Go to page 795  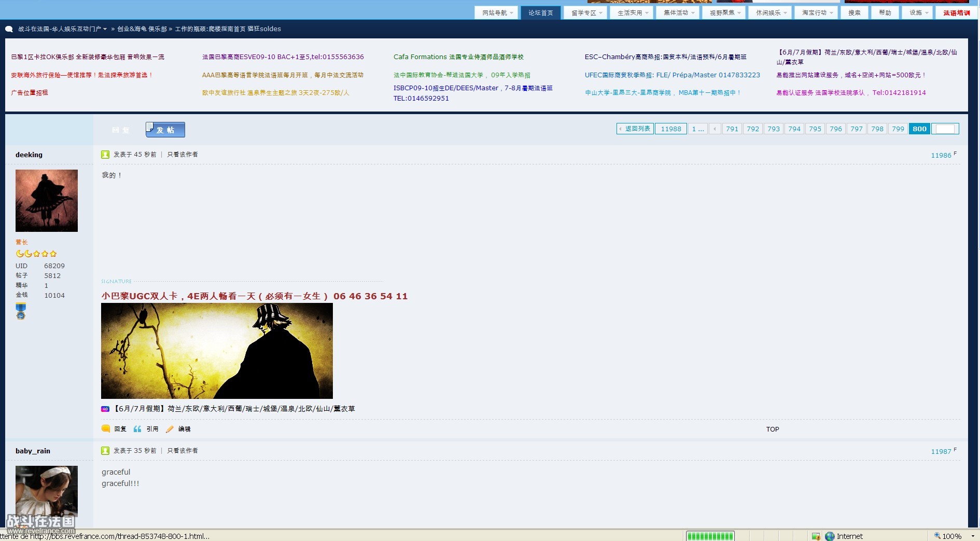pos(815,129)
